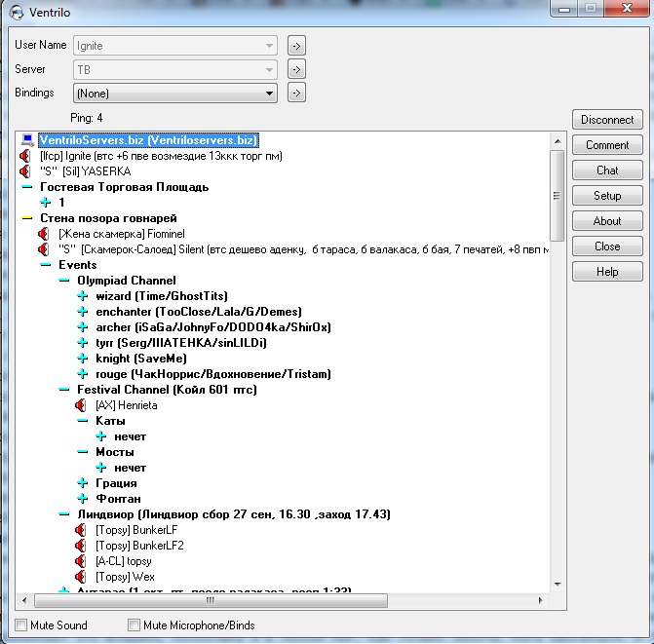Open Bindings editor arrow button
The height and width of the screenshot is (644, 654).
[x=296, y=93]
